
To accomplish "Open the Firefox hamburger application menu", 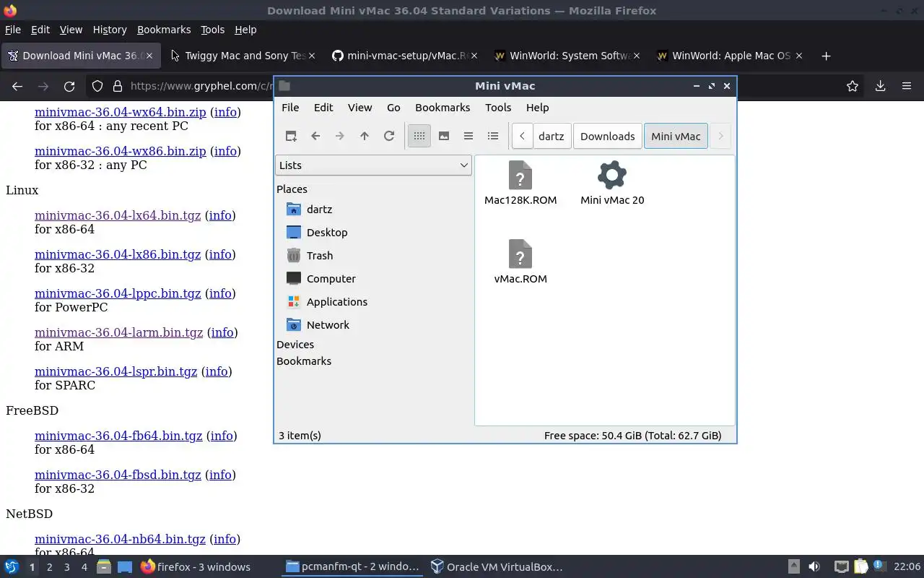I will click(907, 86).
